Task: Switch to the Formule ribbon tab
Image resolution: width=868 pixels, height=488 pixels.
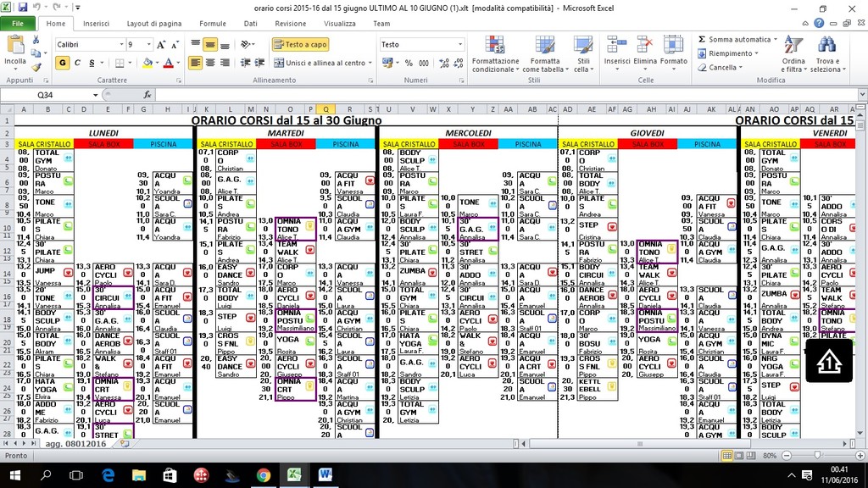Action: (213, 24)
